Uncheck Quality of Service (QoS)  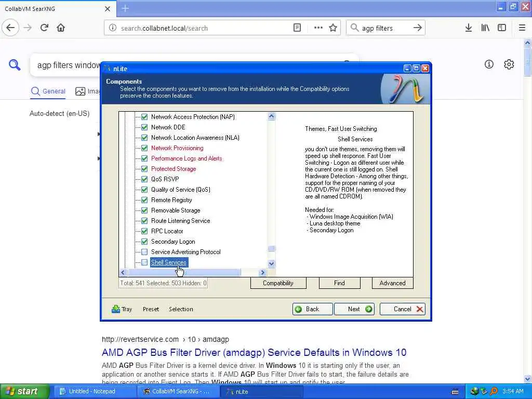144,190
